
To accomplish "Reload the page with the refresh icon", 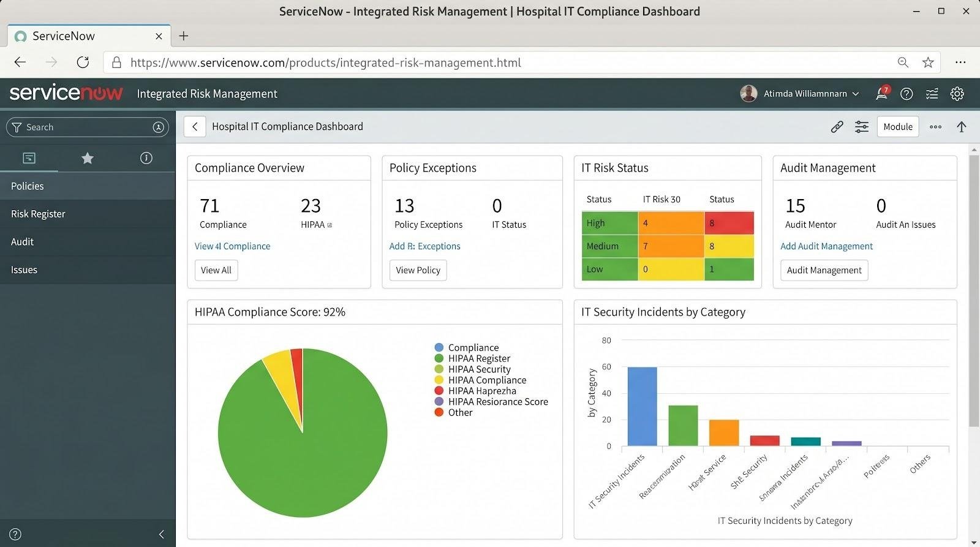I will coord(83,62).
